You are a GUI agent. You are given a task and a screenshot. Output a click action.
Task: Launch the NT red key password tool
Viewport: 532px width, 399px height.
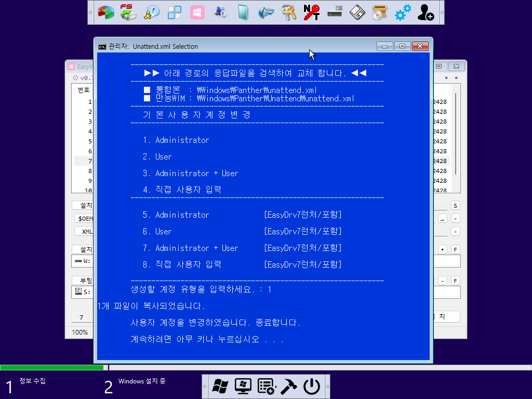(312, 12)
